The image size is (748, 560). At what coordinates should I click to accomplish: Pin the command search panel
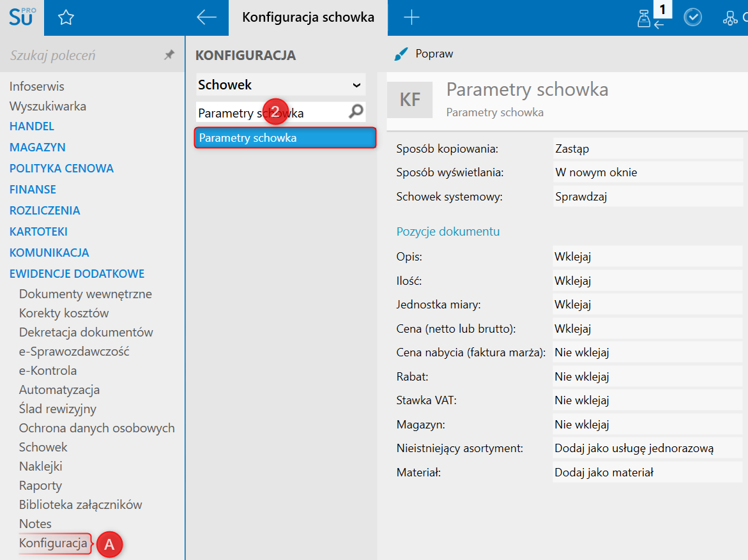point(169,56)
